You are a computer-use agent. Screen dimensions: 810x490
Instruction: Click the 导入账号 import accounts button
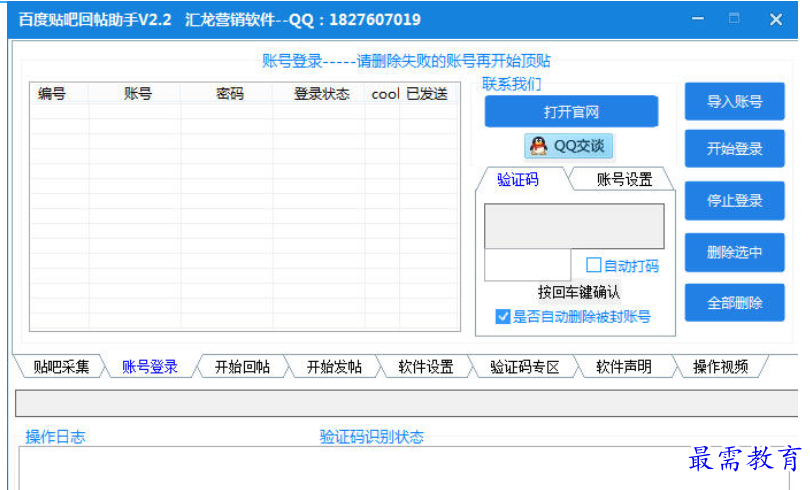pos(735,102)
